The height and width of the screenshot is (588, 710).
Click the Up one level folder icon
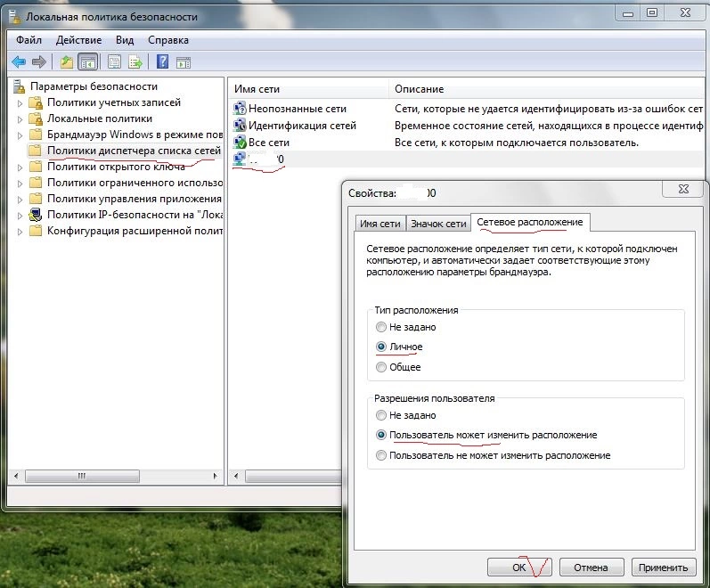pyautogui.click(x=67, y=61)
